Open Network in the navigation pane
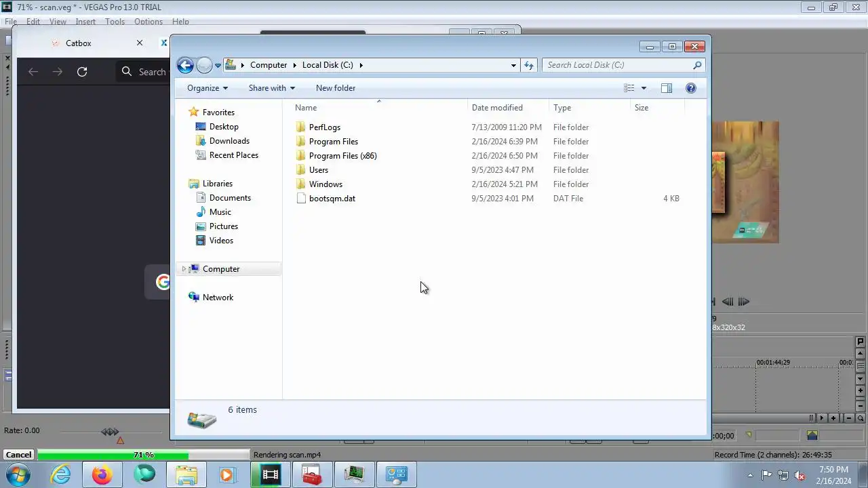Screen dimensions: 868x488 [x=218, y=298]
